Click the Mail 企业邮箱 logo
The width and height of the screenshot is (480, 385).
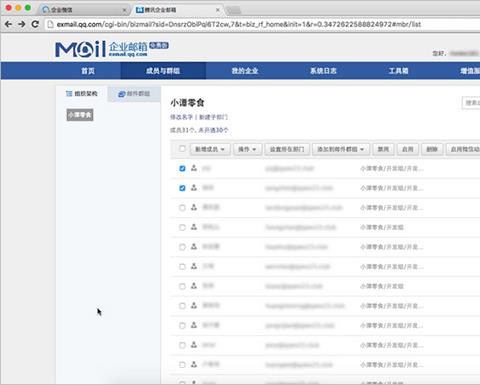112,49
